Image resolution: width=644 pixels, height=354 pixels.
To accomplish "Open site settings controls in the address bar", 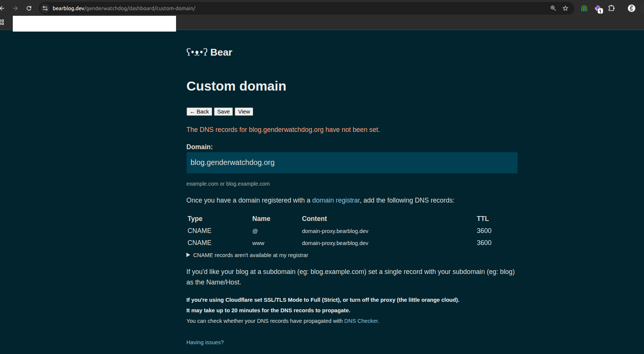I will click(x=45, y=8).
